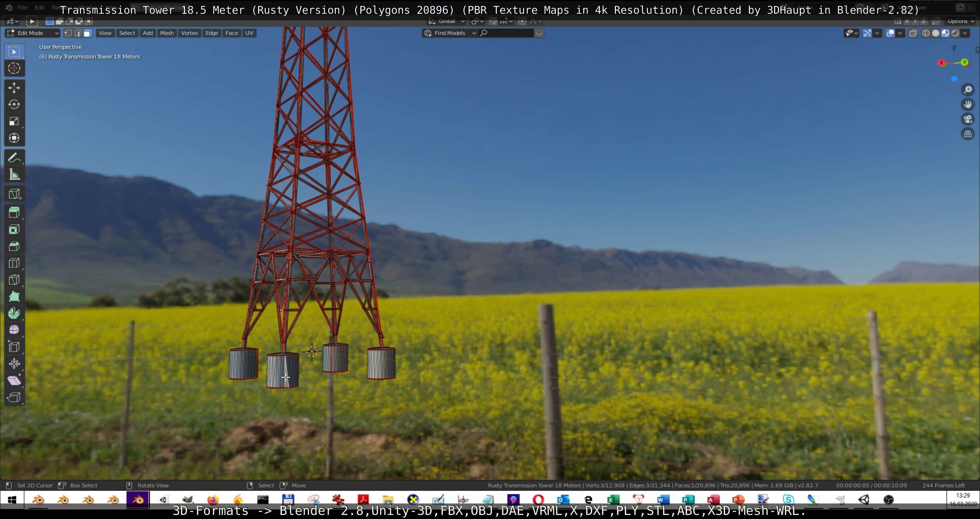Choose the Move tool
Screen dimensions: 980x519
15,88
